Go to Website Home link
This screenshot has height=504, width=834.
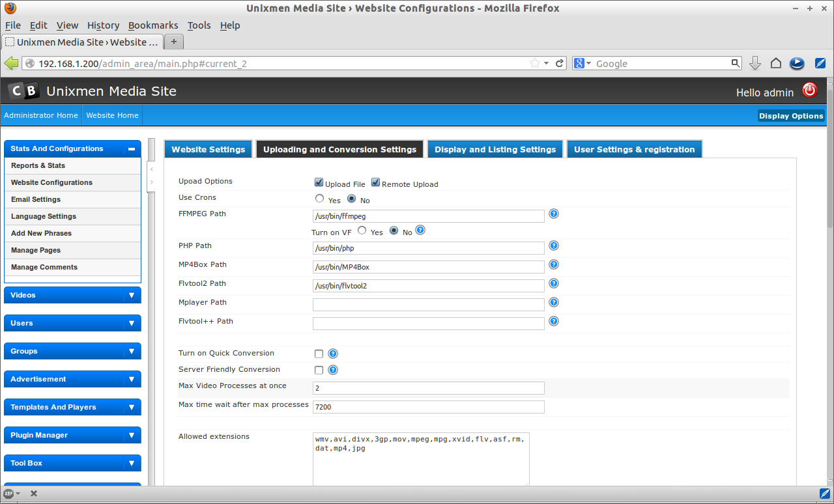[112, 115]
